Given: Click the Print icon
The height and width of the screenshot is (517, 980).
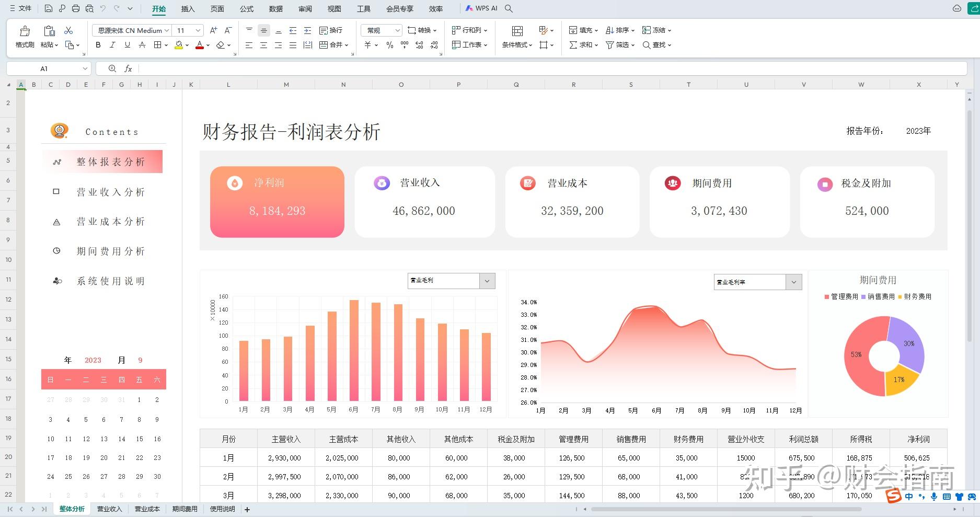Looking at the screenshot, I should (76, 8).
